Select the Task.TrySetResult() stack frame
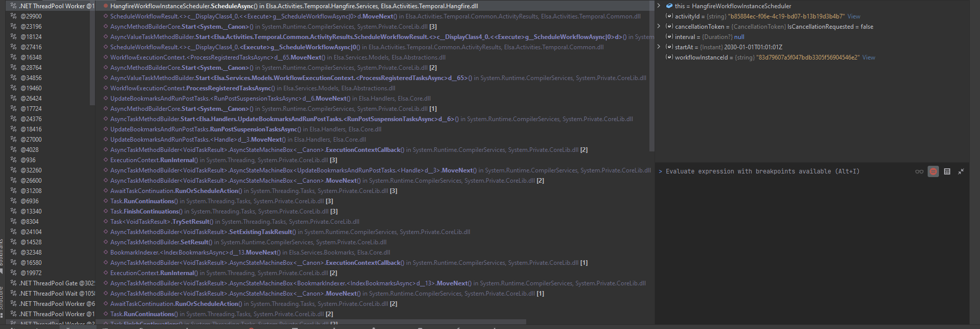 pos(375,222)
